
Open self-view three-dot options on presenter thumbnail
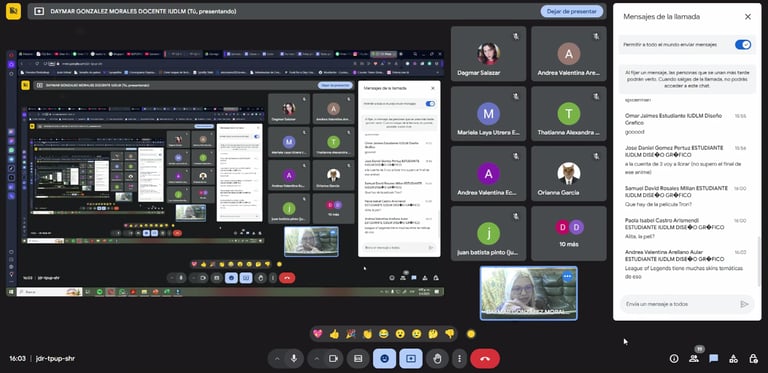(x=568, y=277)
